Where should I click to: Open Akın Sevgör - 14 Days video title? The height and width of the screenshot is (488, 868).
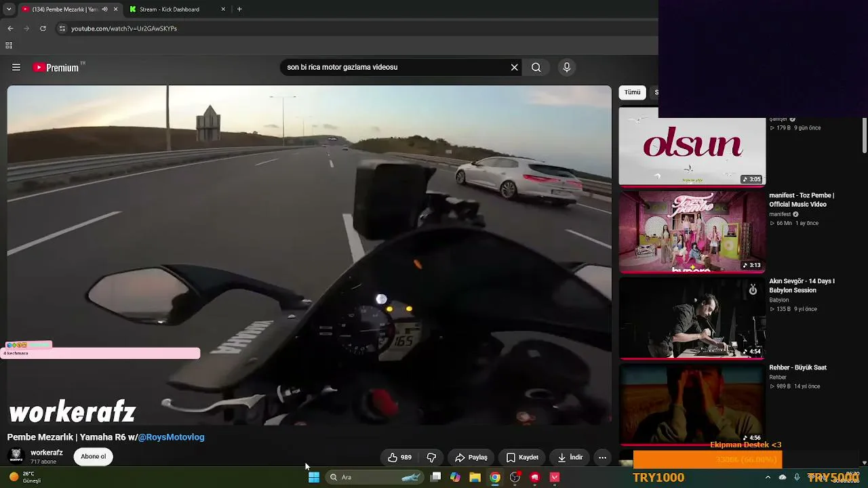(x=802, y=285)
